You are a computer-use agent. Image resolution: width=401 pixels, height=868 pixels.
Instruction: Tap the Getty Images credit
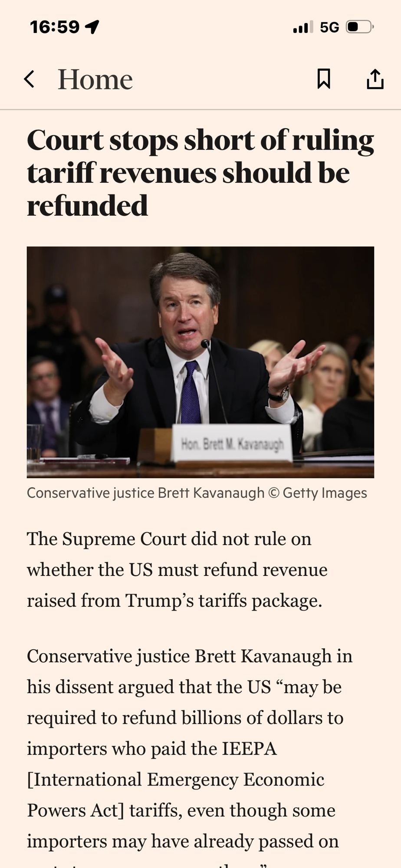click(x=325, y=493)
